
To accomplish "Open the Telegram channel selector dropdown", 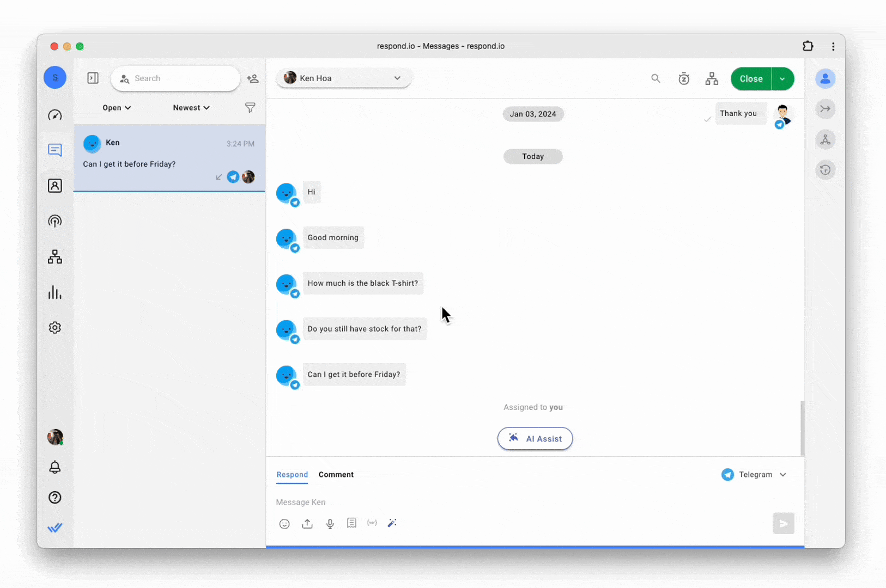I will pos(755,475).
